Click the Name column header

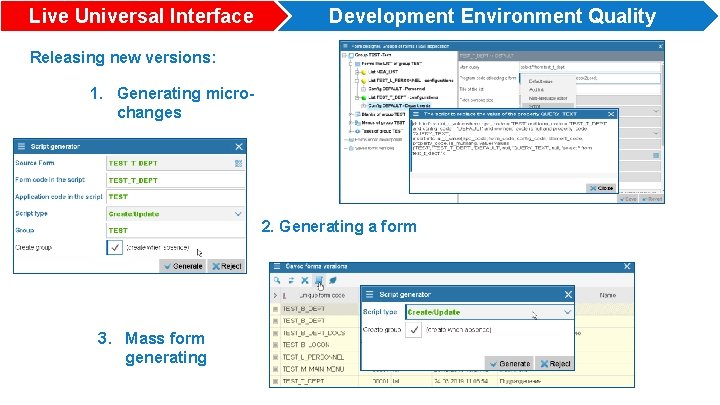607,295
